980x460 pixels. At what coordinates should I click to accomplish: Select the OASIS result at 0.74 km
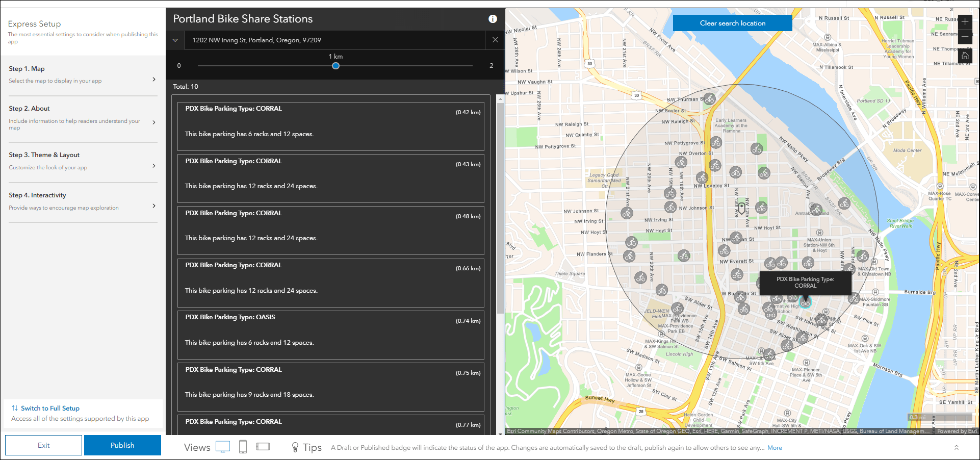click(331, 335)
